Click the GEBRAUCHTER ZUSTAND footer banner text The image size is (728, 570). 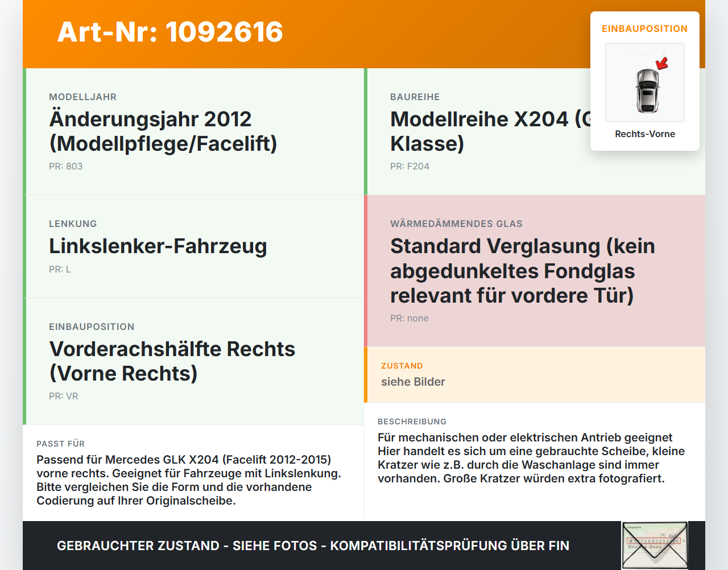pos(313,546)
